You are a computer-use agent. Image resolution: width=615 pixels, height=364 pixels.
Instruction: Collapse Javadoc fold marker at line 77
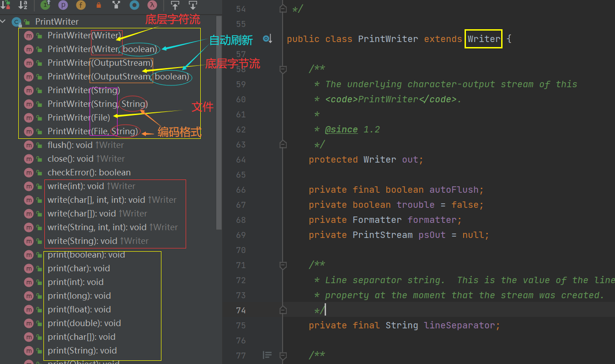(283, 355)
